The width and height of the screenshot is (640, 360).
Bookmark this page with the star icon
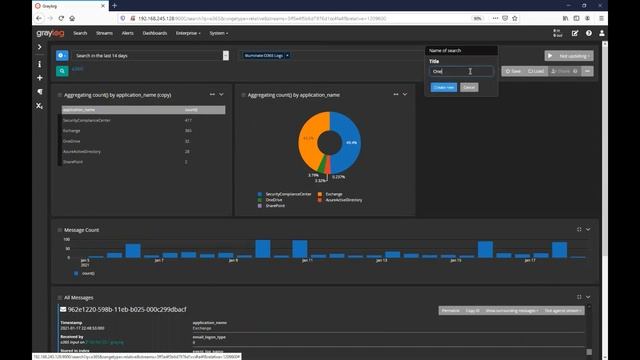[515, 18]
